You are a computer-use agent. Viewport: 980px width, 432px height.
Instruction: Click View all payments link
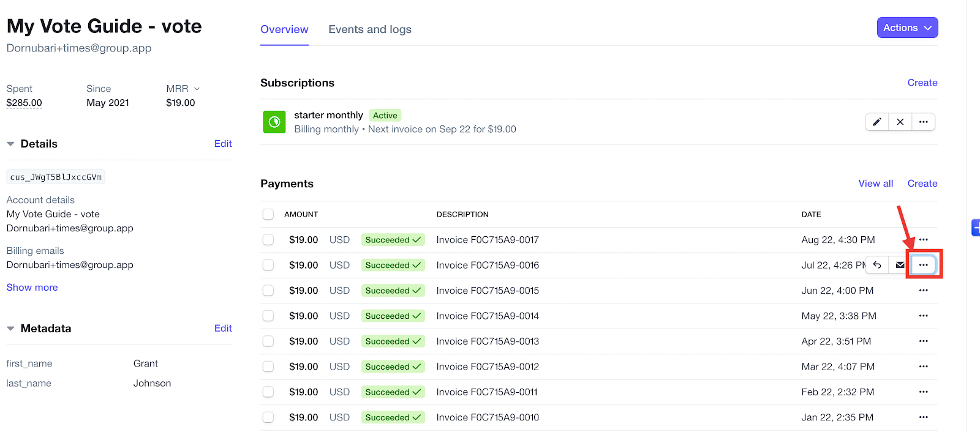pyautogui.click(x=875, y=184)
